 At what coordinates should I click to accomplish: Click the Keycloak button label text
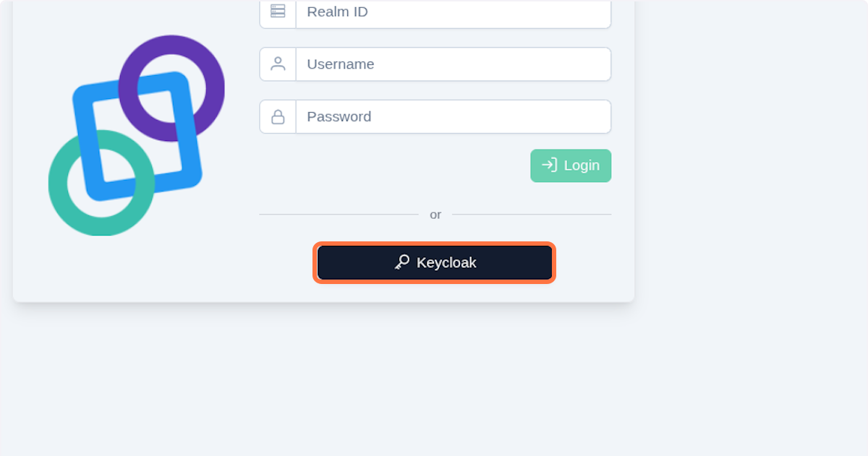pyautogui.click(x=446, y=262)
